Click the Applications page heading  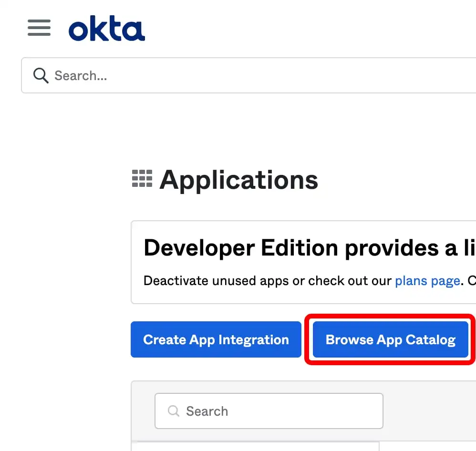click(x=238, y=180)
